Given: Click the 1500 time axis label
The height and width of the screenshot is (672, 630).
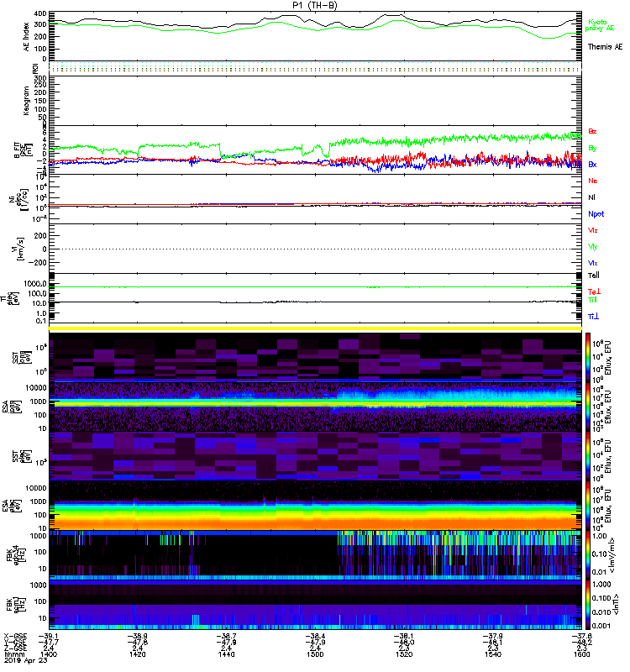Looking at the screenshot, I should (315, 654).
